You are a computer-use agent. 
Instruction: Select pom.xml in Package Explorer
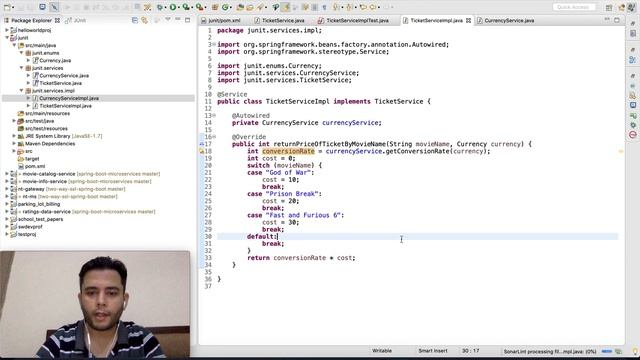35,166
